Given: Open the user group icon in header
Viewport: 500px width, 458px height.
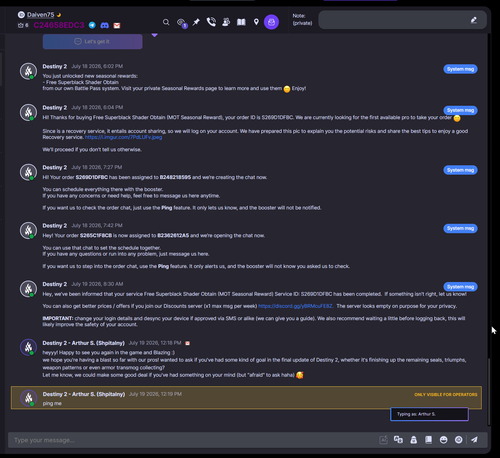Looking at the screenshot, I should tap(226, 22).
